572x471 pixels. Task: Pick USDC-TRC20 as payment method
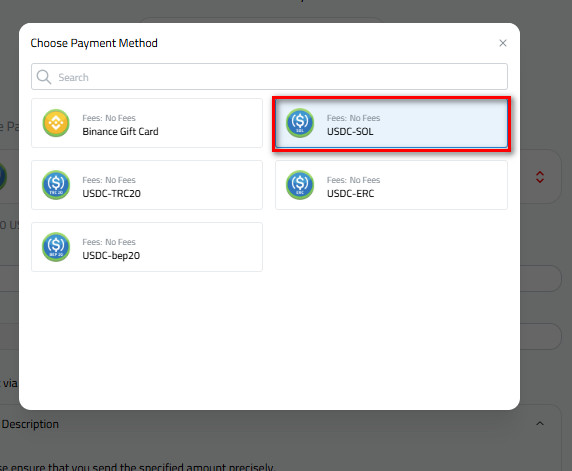click(x=147, y=185)
